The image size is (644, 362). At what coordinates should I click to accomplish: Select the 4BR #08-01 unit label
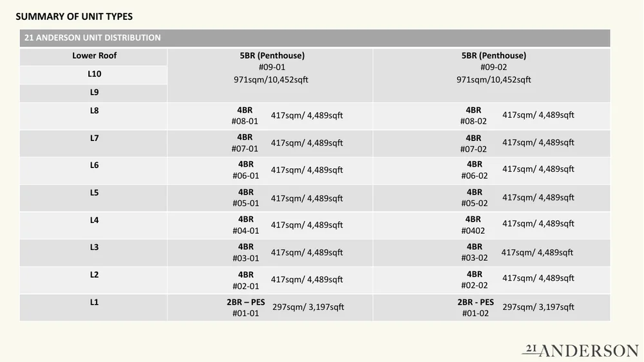[245, 115]
